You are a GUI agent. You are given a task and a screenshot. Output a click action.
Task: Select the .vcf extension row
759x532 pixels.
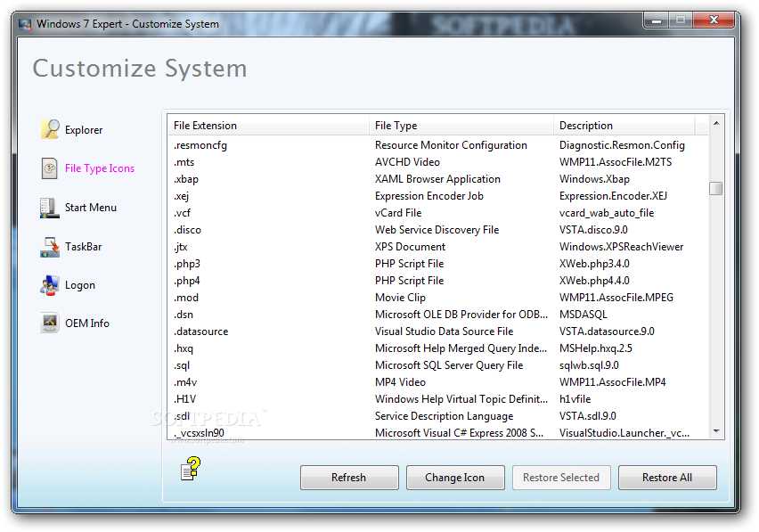point(437,213)
